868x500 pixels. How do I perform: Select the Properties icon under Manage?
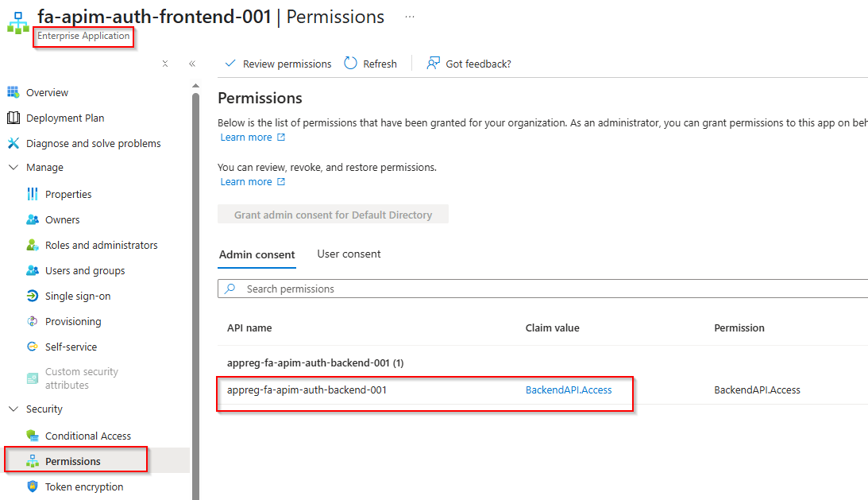click(x=33, y=195)
